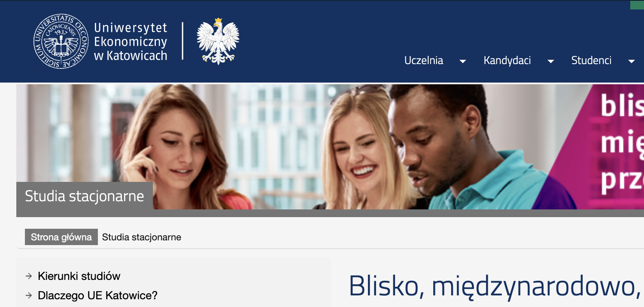Click the arrow icon beside Kierunki studiów
This screenshot has height=307, width=644.
29,276
